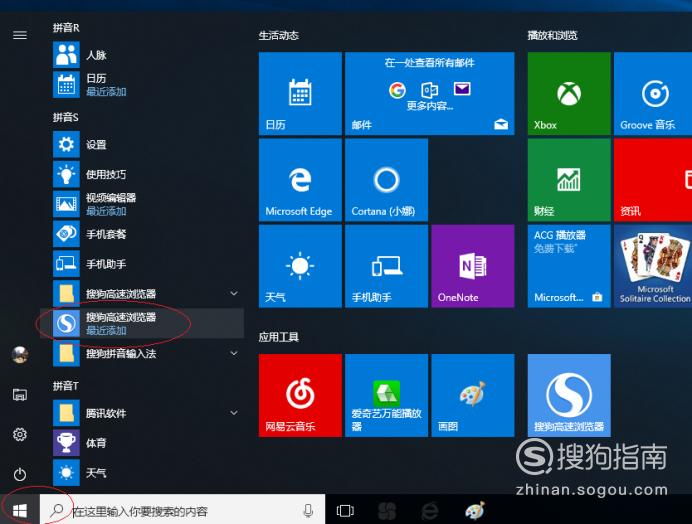Image resolution: width=692 pixels, height=524 pixels.
Task: Open the 资讯 tile
Action: click(653, 180)
